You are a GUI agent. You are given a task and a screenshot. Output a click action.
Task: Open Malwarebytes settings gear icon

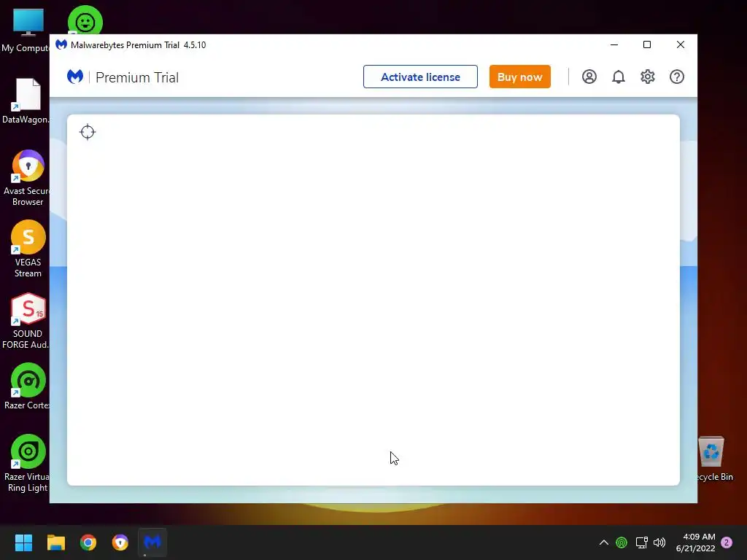(648, 77)
